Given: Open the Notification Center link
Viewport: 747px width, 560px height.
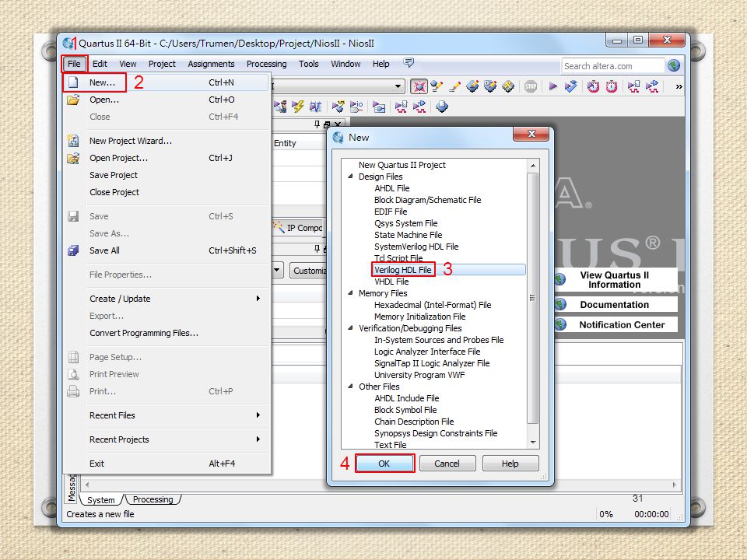Looking at the screenshot, I should click(622, 325).
